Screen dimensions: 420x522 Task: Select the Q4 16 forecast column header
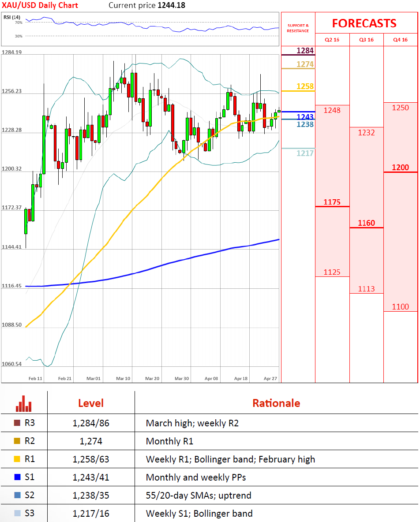(400, 40)
